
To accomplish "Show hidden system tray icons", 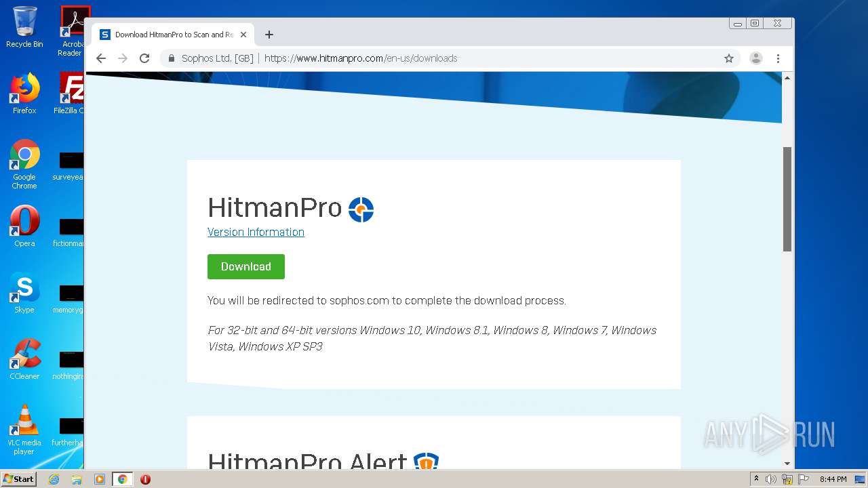I will [756, 479].
